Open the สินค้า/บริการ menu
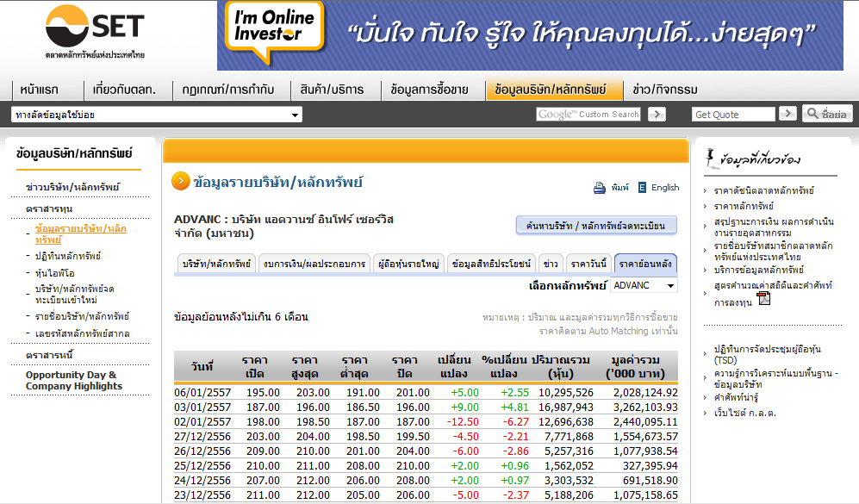This screenshot has width=859, height=504. [332, 90]
